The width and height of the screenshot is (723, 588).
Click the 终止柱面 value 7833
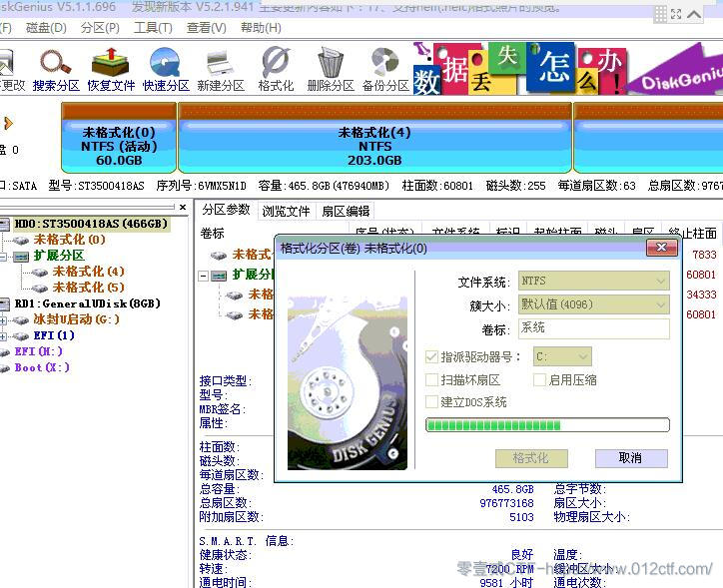704,255
